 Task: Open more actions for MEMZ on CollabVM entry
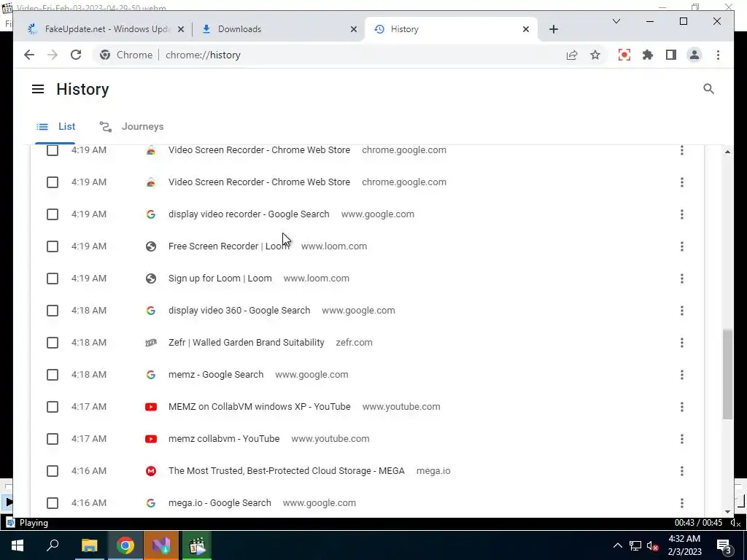(x=682, y=407)
